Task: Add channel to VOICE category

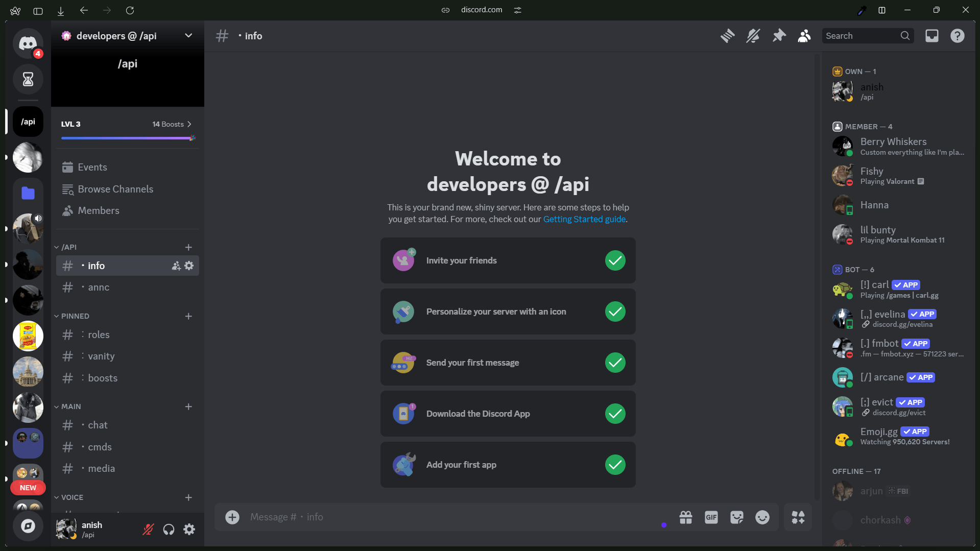Action: (x=188, y=497)
